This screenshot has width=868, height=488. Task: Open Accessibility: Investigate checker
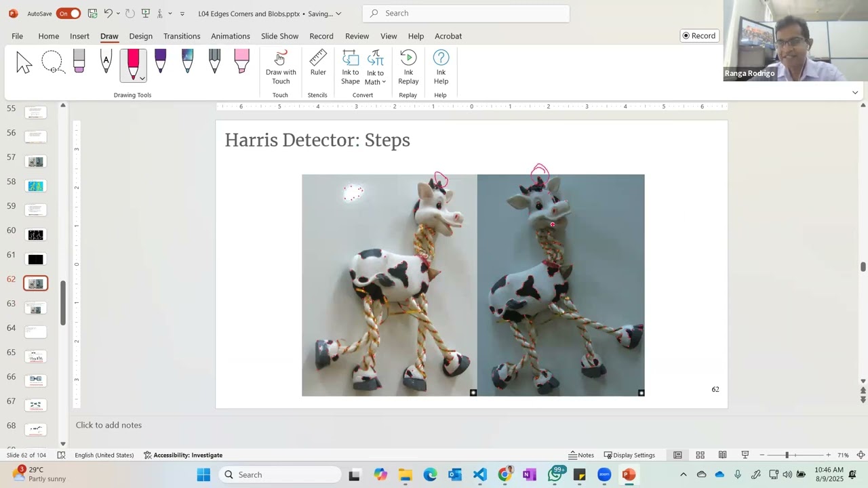pyautogui.click(x=183, y=455)
